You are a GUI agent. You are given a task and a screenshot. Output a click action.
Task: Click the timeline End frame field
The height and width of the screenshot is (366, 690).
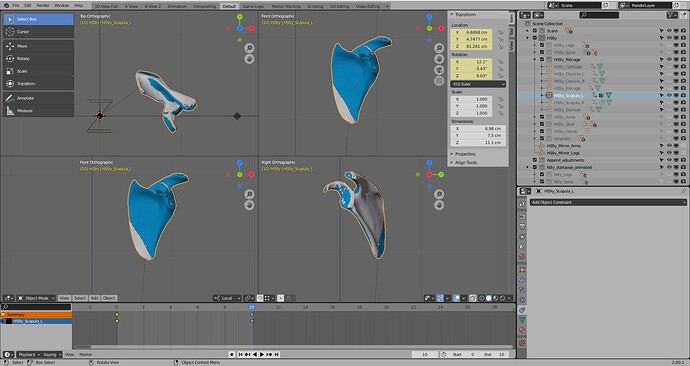pos(493,354)
